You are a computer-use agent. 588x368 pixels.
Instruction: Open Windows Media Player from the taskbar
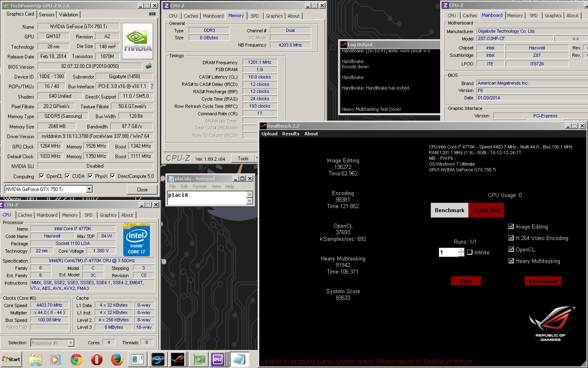click(x=55, y=359)
